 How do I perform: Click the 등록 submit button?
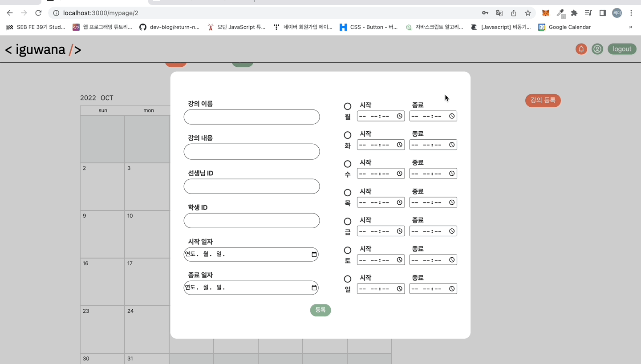click(320, 310)
